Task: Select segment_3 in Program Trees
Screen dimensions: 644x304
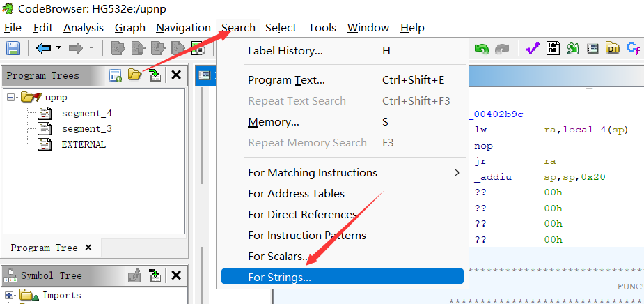Action: pyautogui.click(x=86, y=129)
